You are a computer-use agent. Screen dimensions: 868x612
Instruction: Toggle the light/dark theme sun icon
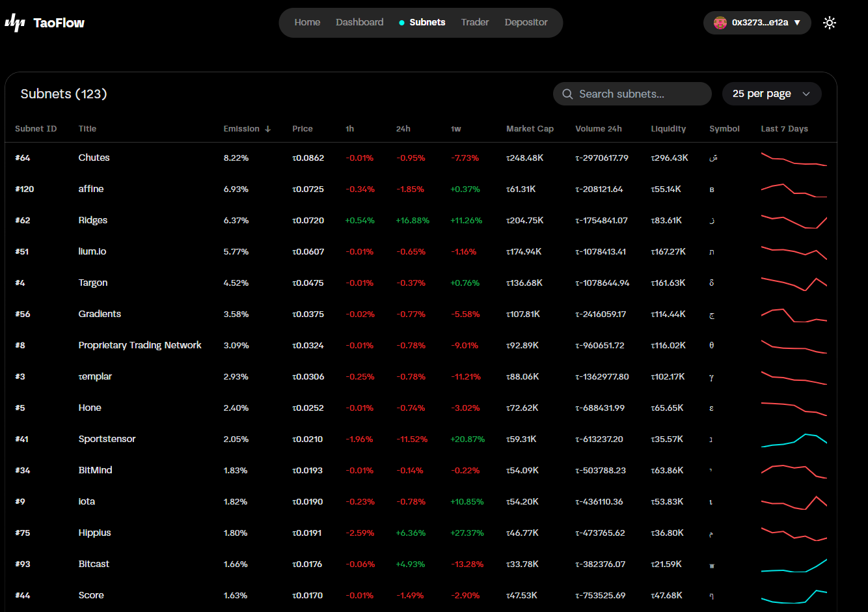point(829,23)
